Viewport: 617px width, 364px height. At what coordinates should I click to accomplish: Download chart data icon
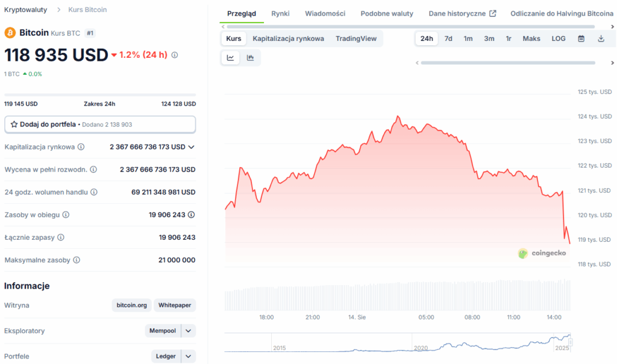pyautogui.click(x=601, y=39)
